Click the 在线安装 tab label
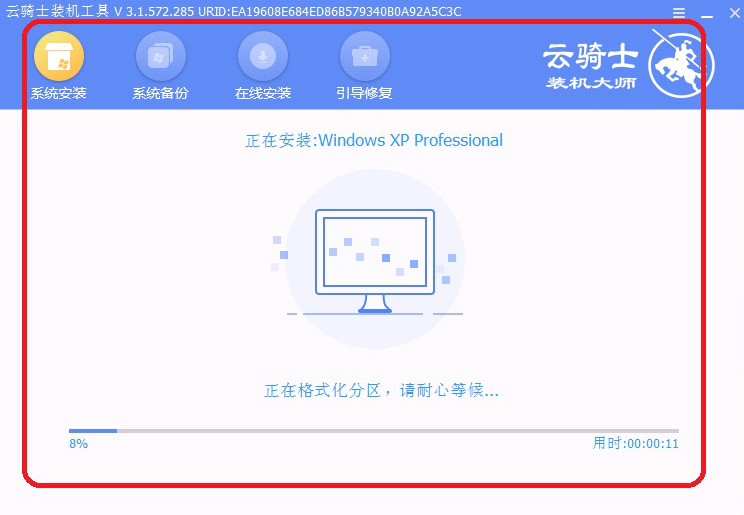 pyautogui.click(x=263, y=93)
